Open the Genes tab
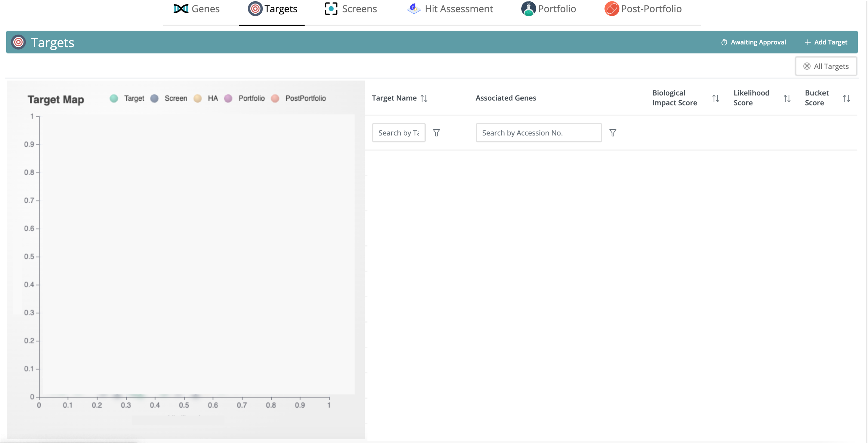The width and height of the screenshot is (868, 443). click(196, 9)
